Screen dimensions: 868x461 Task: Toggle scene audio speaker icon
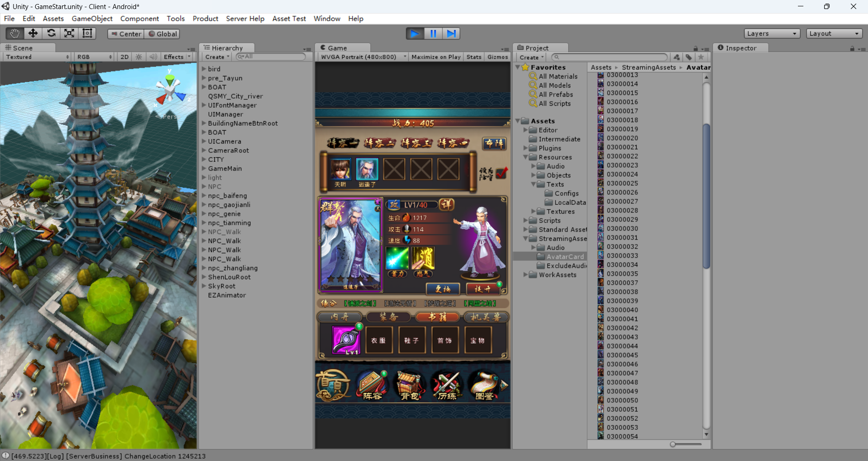pyautogui.click(x=153, y=57)
